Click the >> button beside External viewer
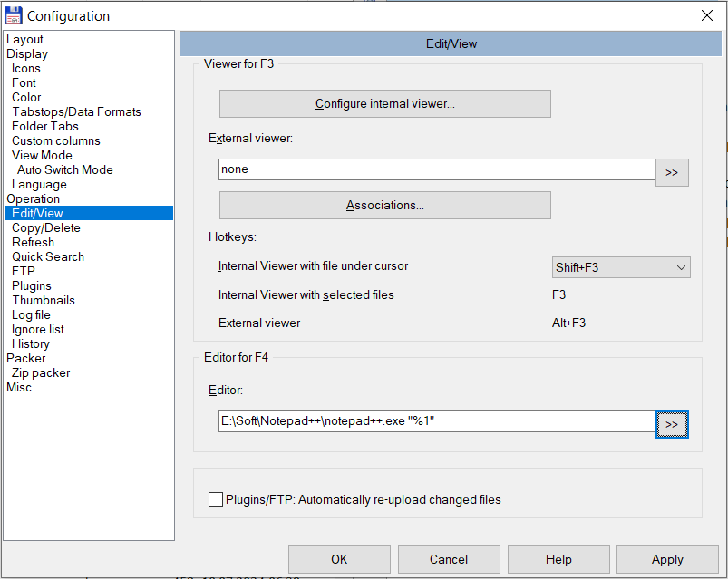This screenshot has width=728, height=579. 672,172
